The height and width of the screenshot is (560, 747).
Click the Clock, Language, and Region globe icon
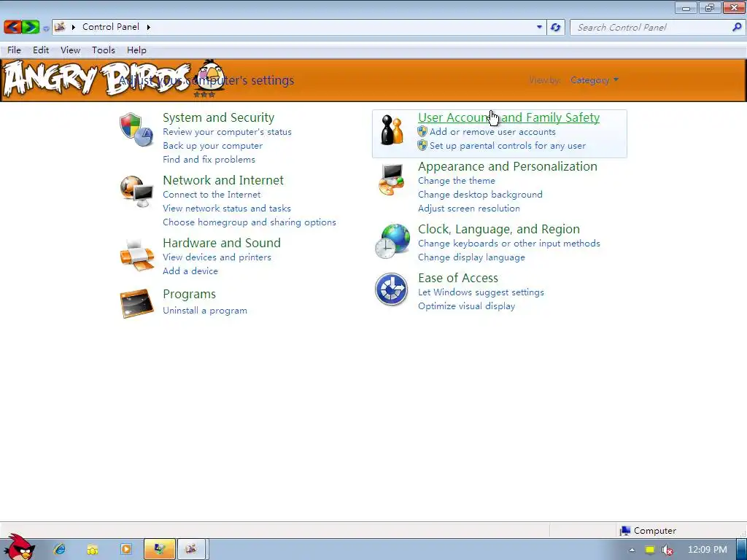point(392,241)
